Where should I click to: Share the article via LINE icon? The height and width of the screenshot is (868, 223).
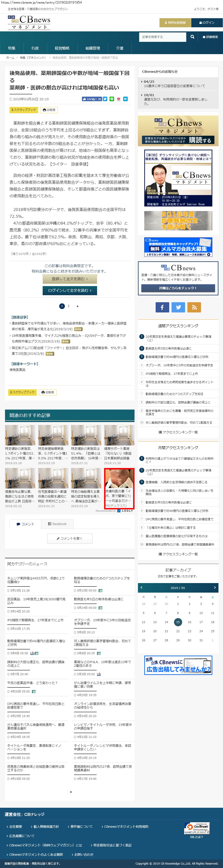pyautogui.click(x=112, y=99)
